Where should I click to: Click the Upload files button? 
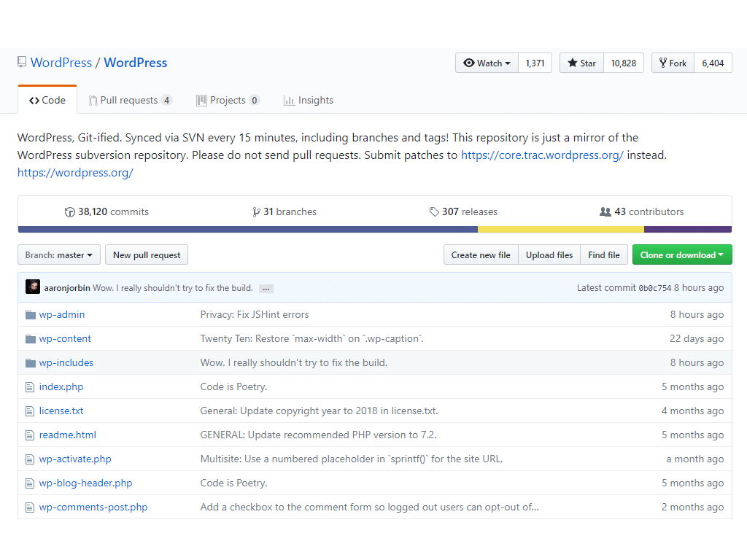point(549,254)
